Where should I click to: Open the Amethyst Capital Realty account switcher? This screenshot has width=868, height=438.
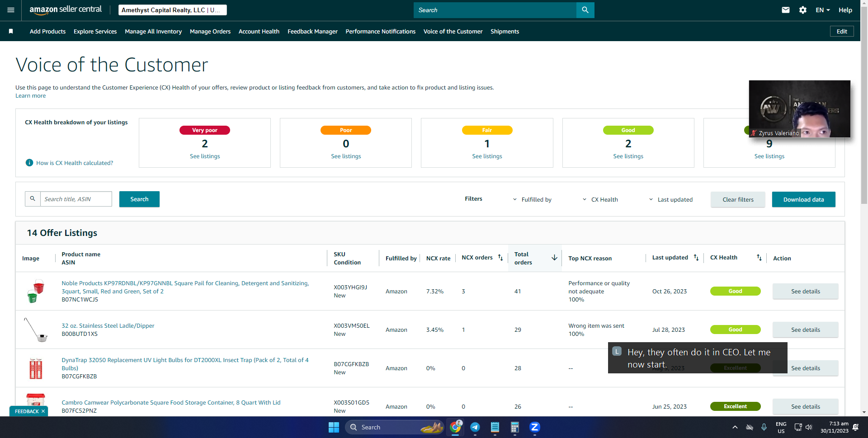[x=173, y=10]
